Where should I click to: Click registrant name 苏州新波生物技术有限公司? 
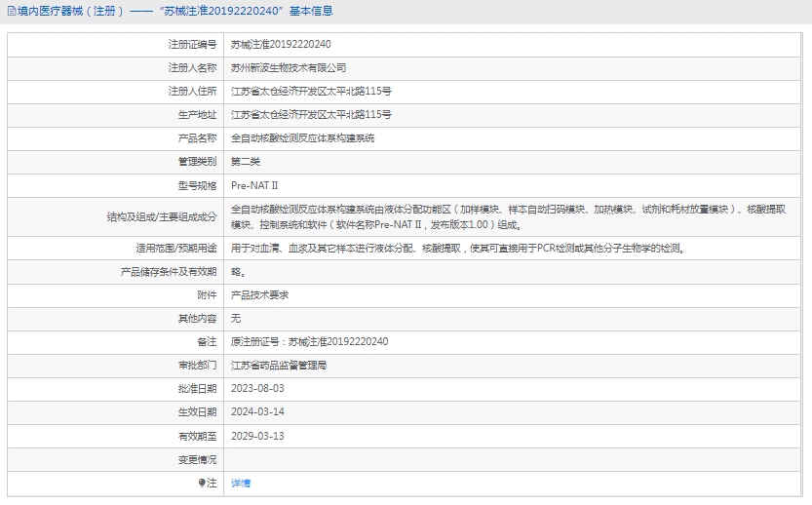click(x=289, y=68)
